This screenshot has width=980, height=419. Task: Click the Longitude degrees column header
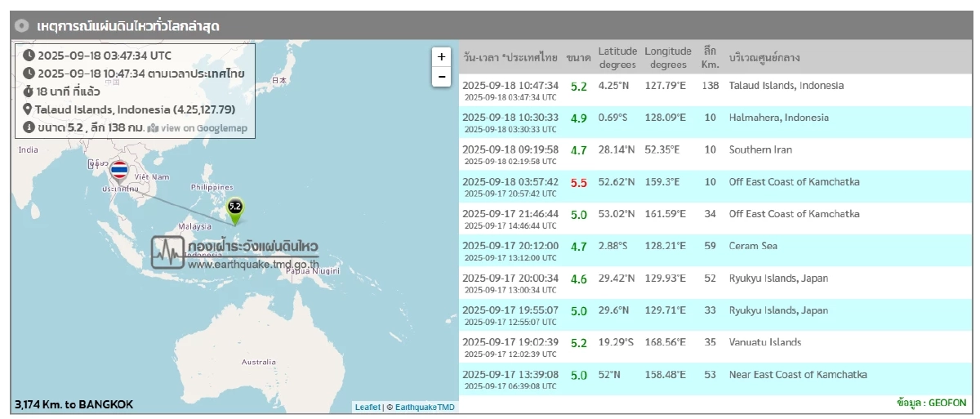pos(668,57)
